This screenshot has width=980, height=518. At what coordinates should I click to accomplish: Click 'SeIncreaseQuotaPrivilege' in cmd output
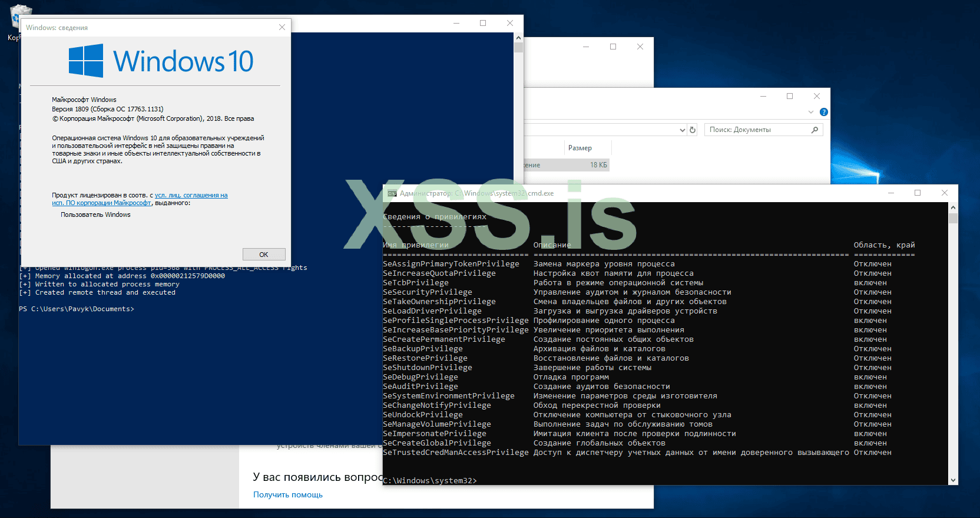(x=439, y=273)
